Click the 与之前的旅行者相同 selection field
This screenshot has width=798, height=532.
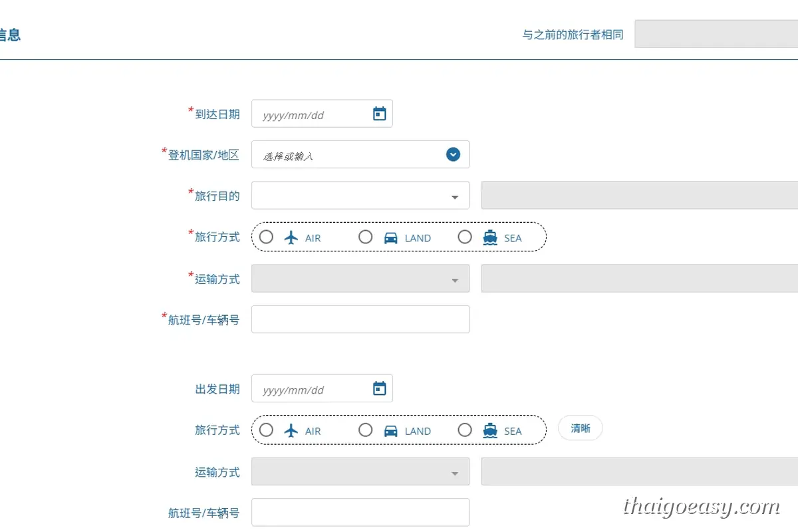[716, 34]
